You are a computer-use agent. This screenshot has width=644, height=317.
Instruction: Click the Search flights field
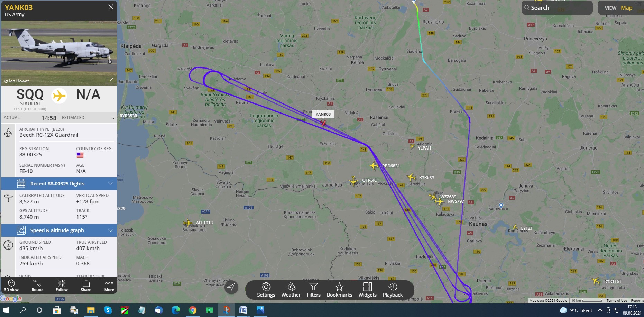click(x=557, y=8)
